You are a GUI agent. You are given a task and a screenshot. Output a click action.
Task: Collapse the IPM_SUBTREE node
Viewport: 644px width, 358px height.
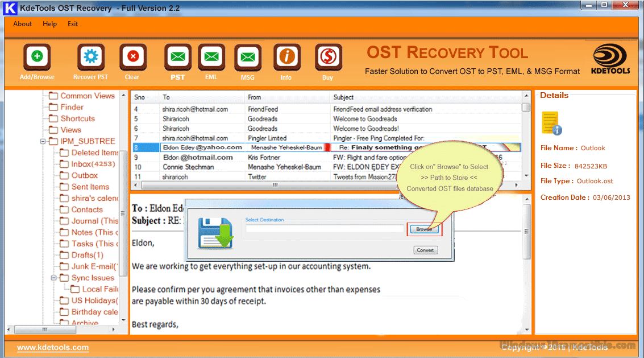[43, 142]
